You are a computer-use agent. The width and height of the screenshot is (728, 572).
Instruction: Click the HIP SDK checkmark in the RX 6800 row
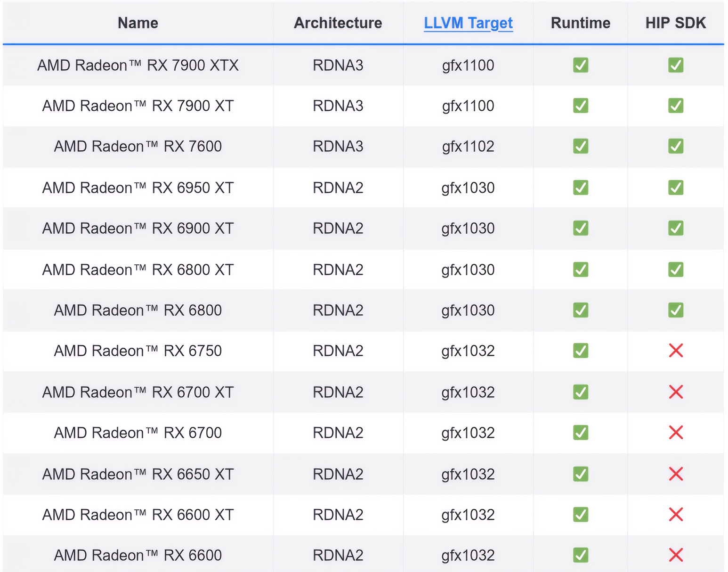point(676,310)
